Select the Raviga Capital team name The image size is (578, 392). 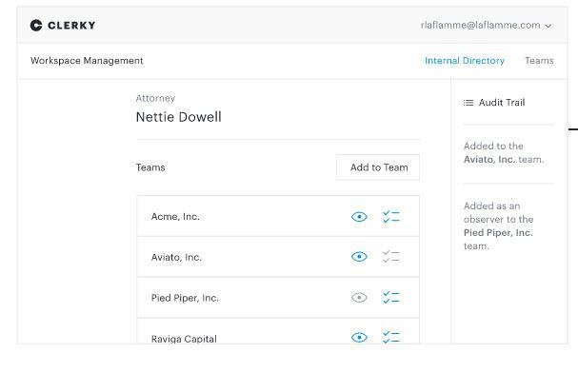coord(184,338)
